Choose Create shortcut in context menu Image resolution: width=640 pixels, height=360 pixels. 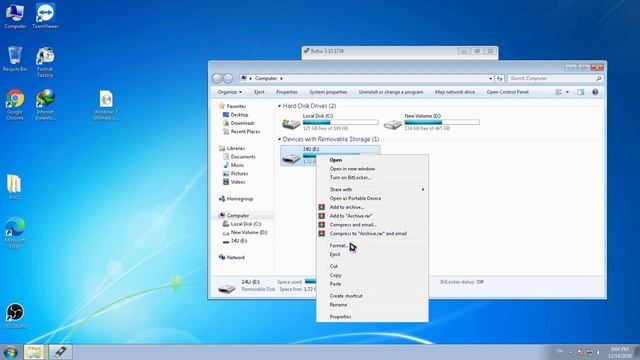coord(372,296)
